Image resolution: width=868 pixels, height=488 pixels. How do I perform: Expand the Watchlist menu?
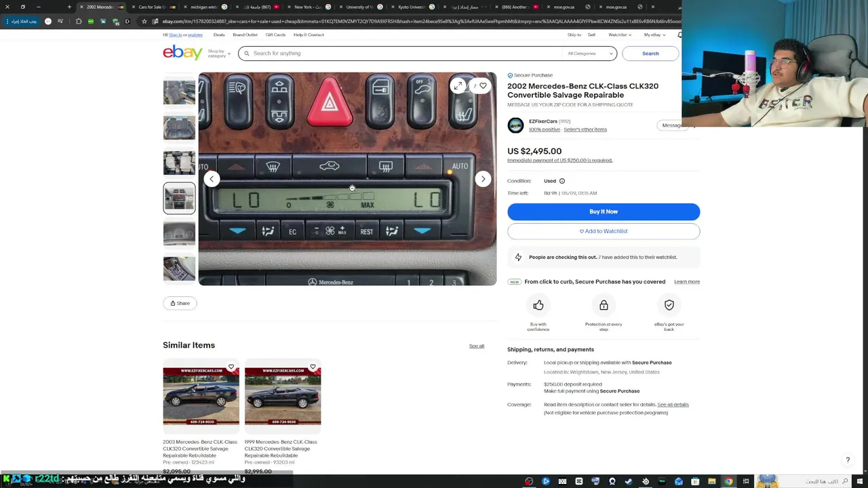point(620,35)
